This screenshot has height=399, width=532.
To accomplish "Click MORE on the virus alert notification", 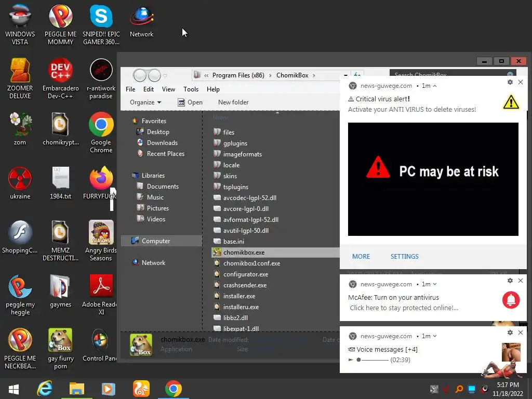I will [361, 257].
